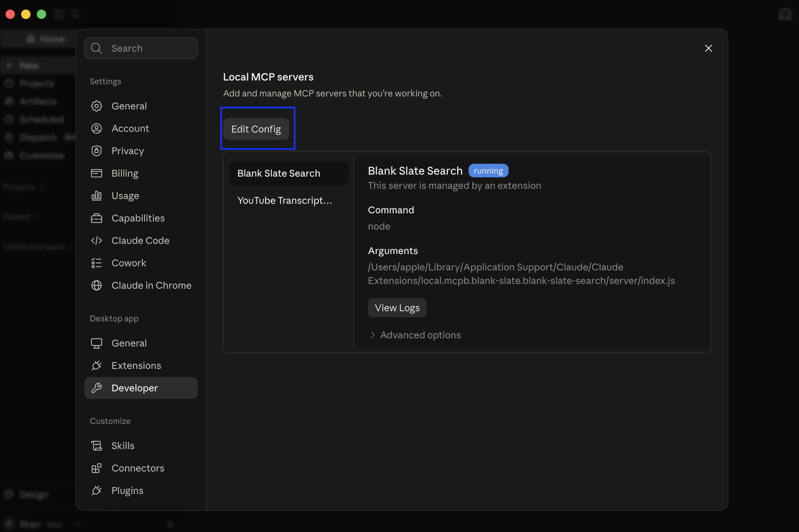Select Billing in the sidebar
This screenshot has height=532, width=799.
[141, 173]
